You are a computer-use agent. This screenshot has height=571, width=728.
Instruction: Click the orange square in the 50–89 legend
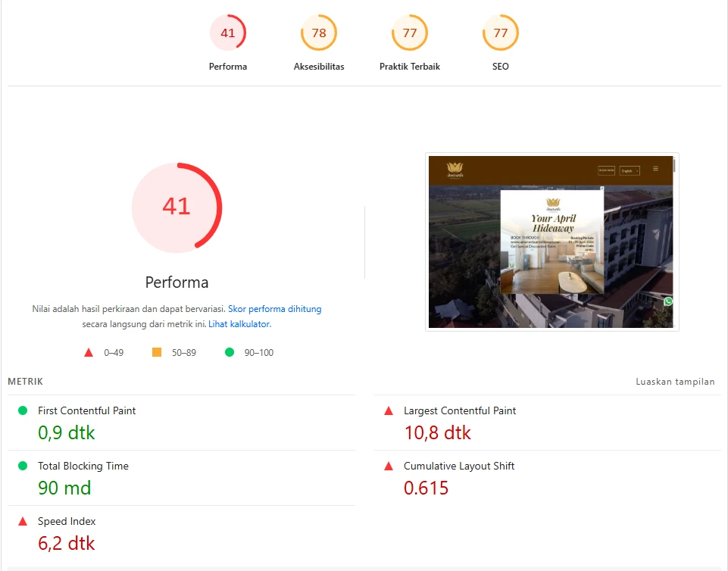coord(158,352)
